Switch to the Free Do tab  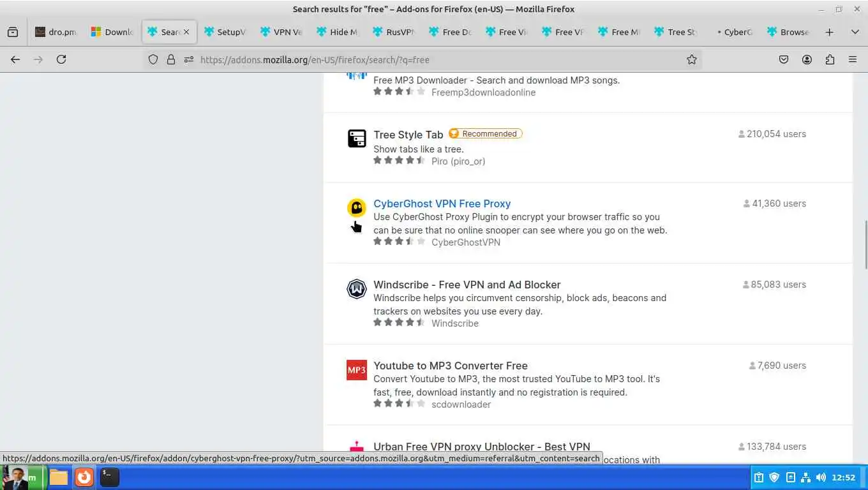point(450,32)
